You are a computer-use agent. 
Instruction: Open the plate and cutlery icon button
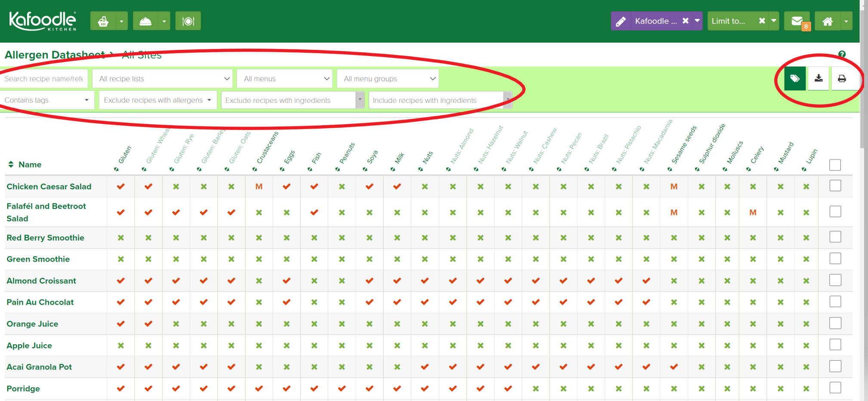click(x=188, y=21)
